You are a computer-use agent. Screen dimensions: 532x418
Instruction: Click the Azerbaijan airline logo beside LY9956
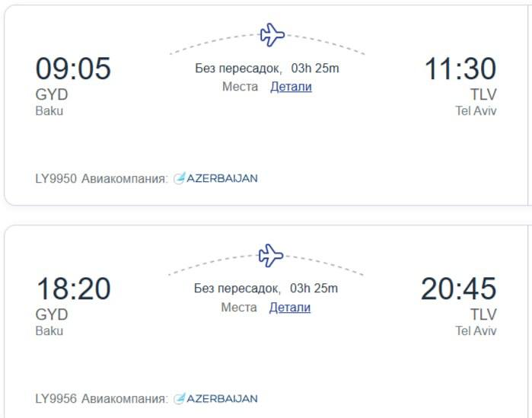click(x=216, y=398)
